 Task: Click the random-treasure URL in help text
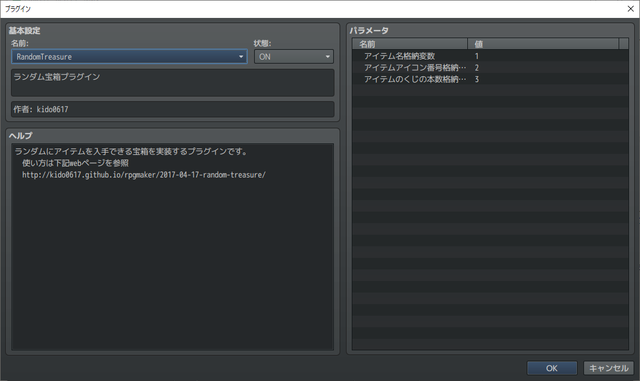pos(144,175)
